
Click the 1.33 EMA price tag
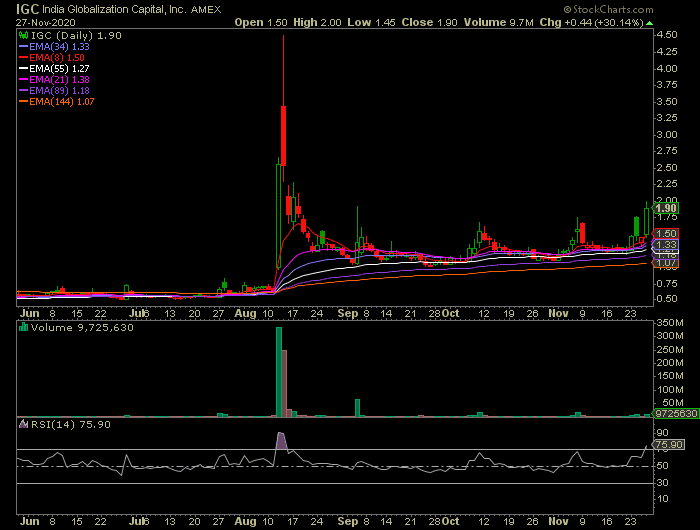point(666,245)
